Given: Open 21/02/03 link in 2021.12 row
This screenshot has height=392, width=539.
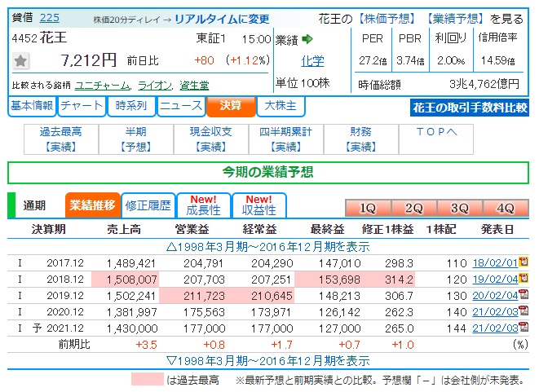Looking at the screenshot, I should [495, 328].
